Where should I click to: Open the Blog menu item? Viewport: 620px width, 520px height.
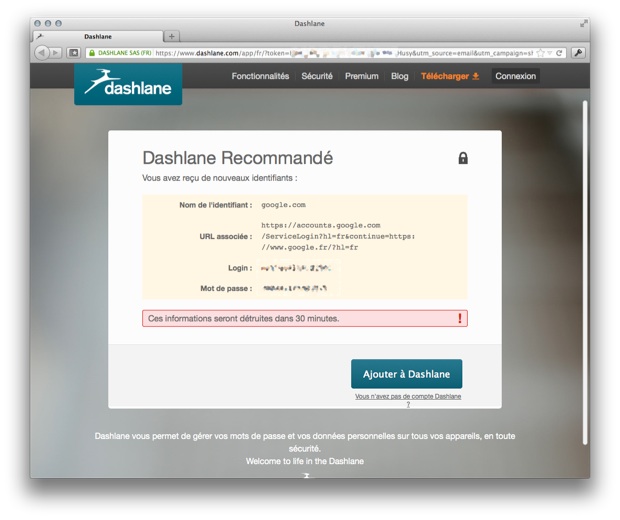[399, 76]
